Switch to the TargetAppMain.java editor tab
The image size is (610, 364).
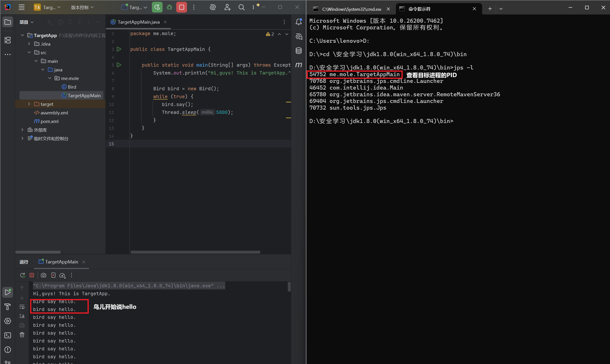138,22
